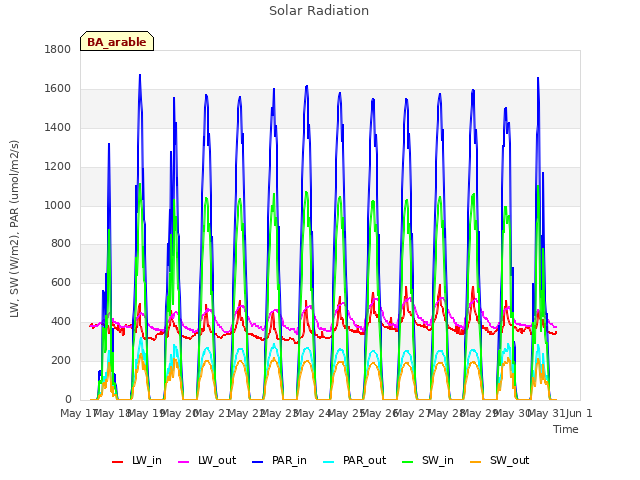Click the 1800 y-axis tick label

(58, 49)
